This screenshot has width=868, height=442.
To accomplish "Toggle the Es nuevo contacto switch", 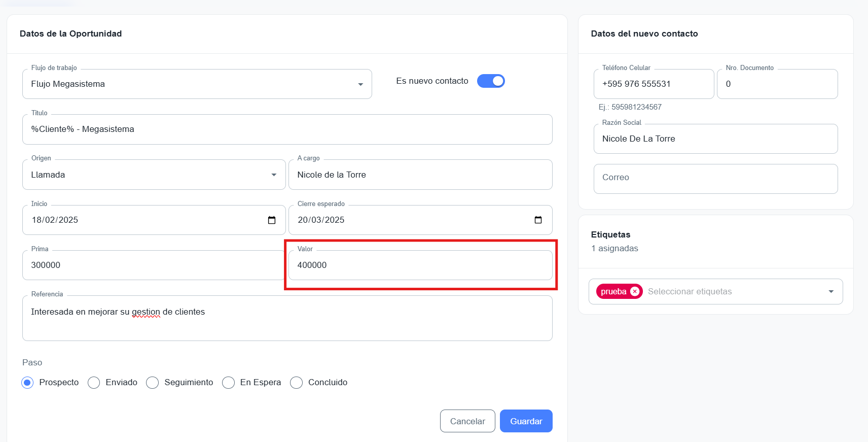I will [491, 81].
